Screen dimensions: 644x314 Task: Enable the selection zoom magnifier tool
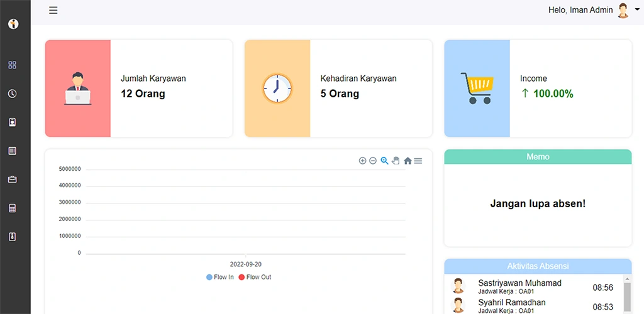click(384, 161)
